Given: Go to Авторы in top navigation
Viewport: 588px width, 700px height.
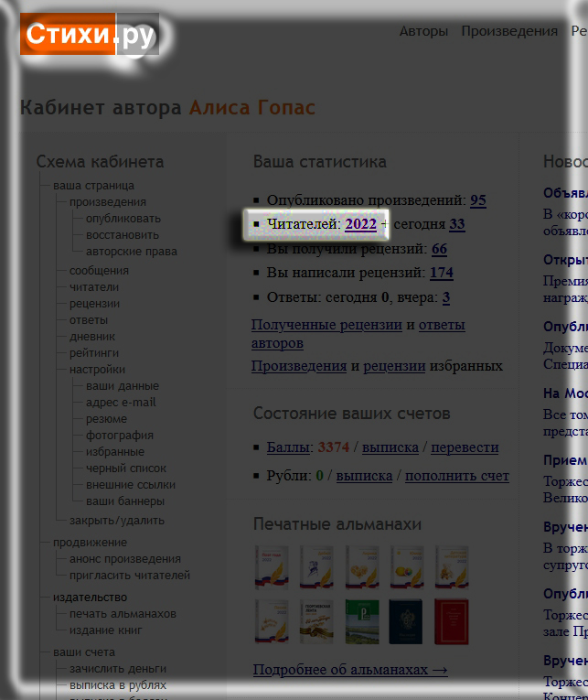Looking at the screenshot, I should [423, 31].
